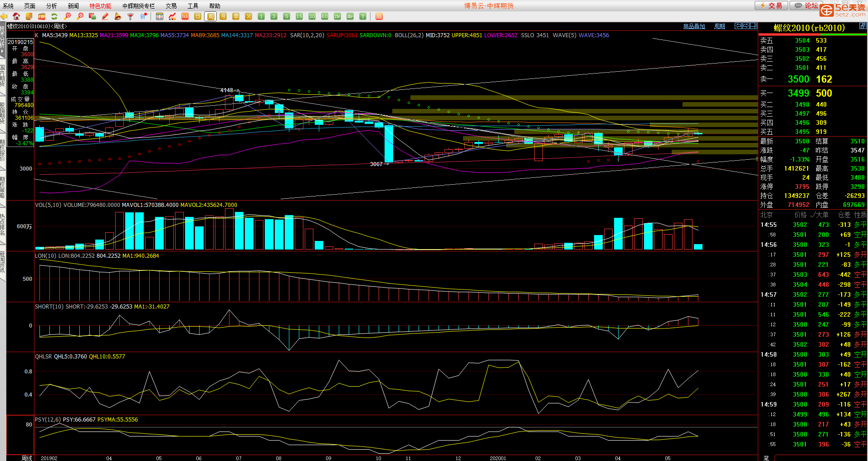Click restore icon beside 螺纹2010(rb2010) title

pyautogui.click(x=863, y=26)
